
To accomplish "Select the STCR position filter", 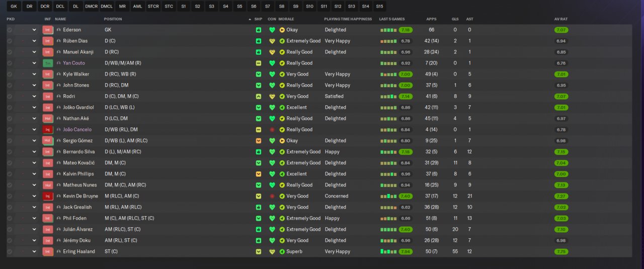I will (153, 7).
